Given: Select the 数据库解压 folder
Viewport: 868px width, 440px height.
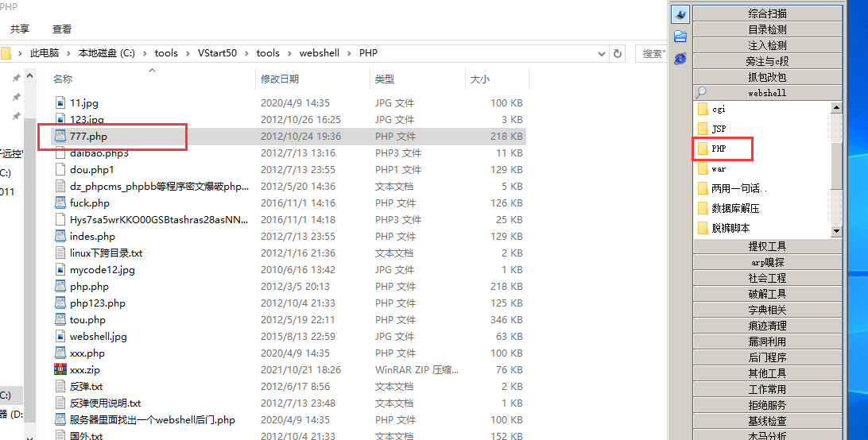Looking at the screenshot, I should point(734,209).
